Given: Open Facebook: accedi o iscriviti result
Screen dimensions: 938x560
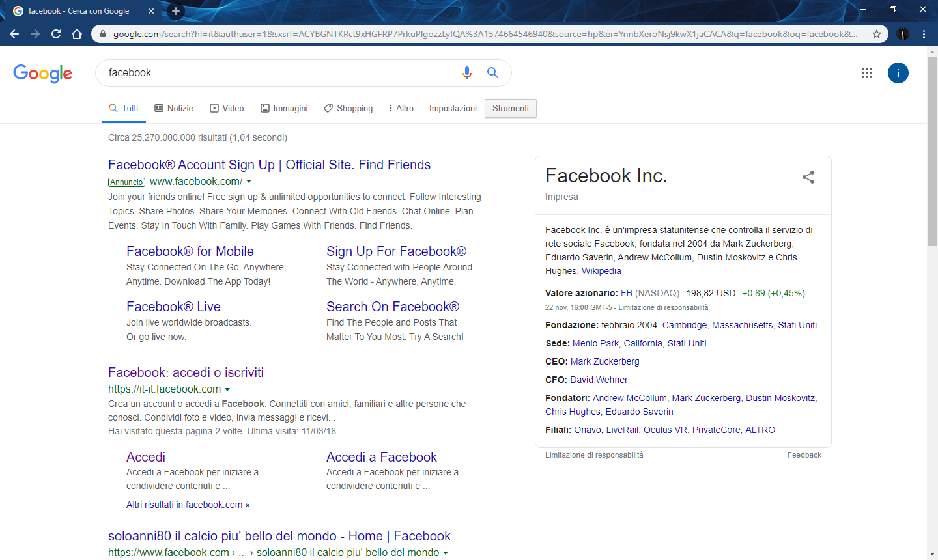Looking at the screenshot, I should [186, 372].
